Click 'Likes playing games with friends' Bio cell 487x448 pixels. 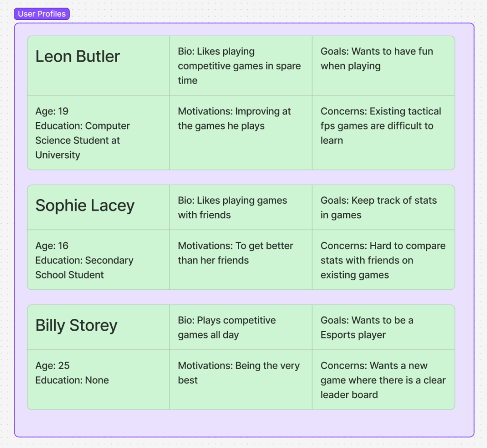point(240,207)
